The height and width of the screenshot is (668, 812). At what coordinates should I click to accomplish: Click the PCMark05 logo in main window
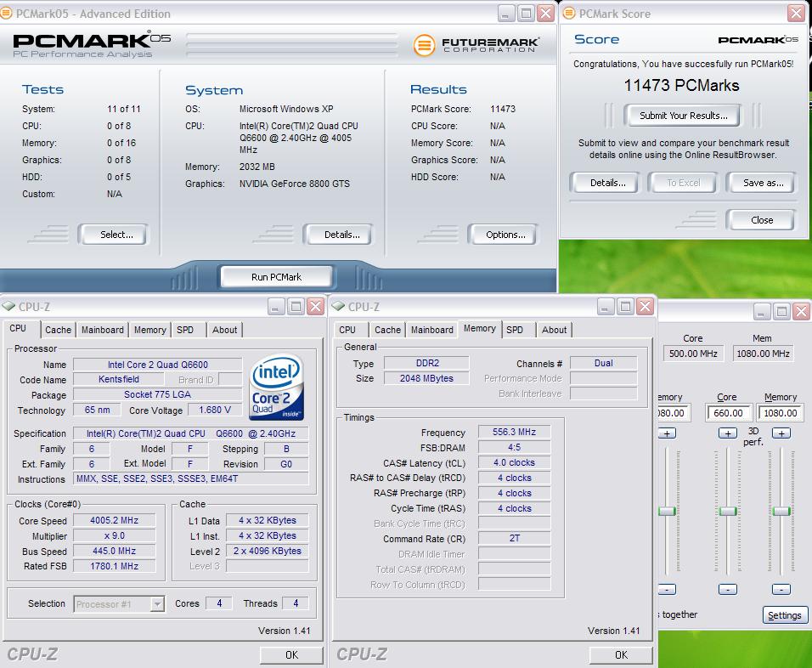tap(92, 43)
